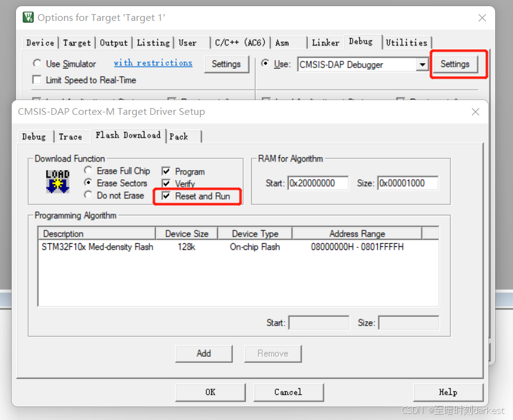The image size is (513, 420).
Task: Click the Description column header
Action: [97, 233]
